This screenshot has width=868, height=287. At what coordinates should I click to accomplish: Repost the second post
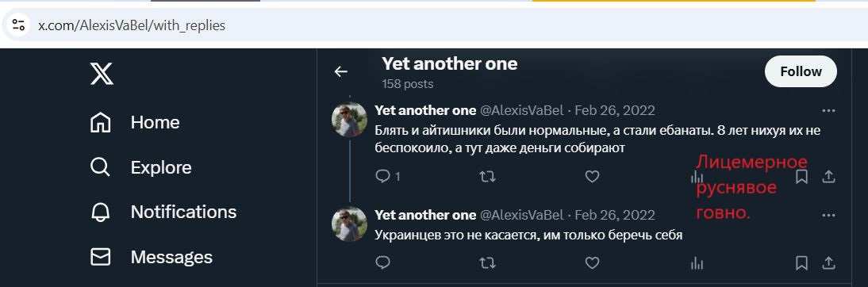(487, 262)
